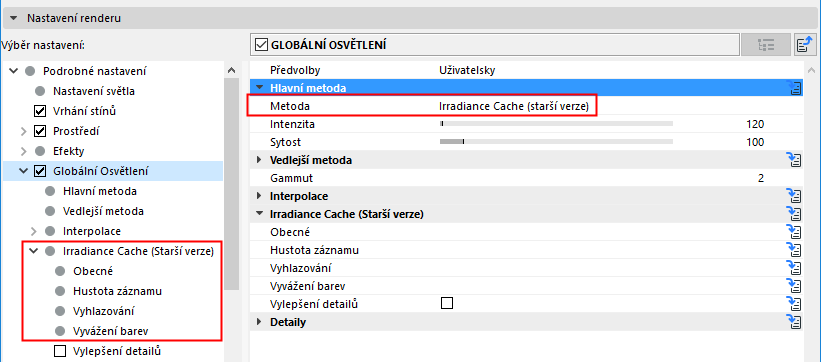Click the jump icon on Hustota záznamu row
The width and height of the screenshot is (821, 362).
pos(794,250)
